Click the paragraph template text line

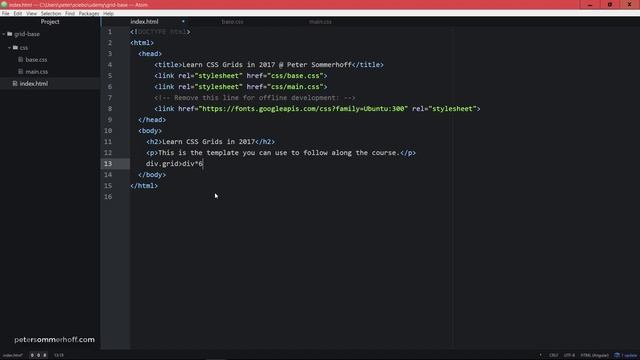pyautogui.click(x=279, y=153)
